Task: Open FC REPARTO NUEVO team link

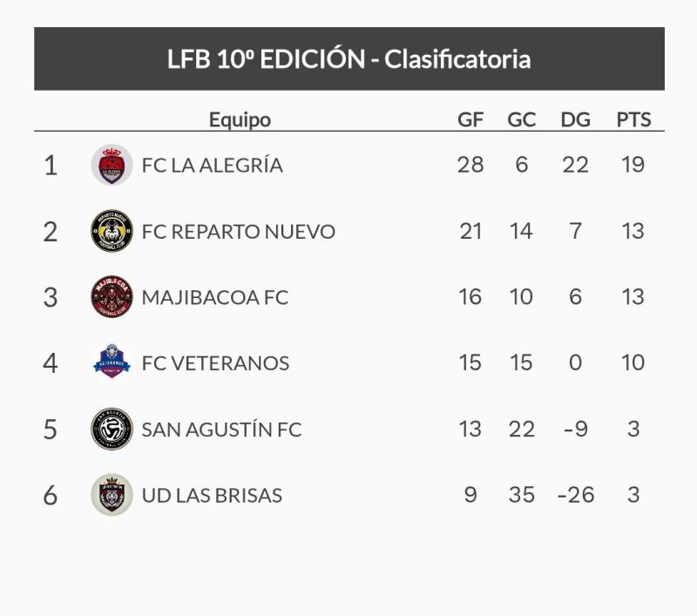Action: pyautogui.click(x=238, y=232)
